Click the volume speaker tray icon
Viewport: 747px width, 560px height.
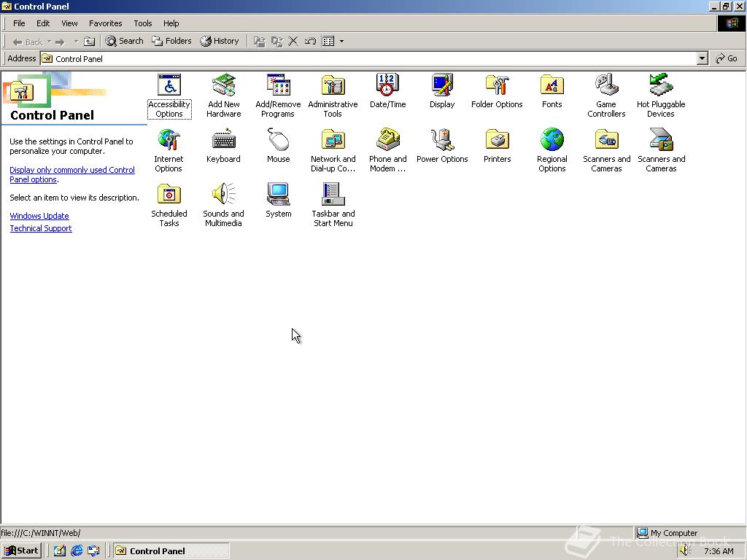tap(685, 551)
